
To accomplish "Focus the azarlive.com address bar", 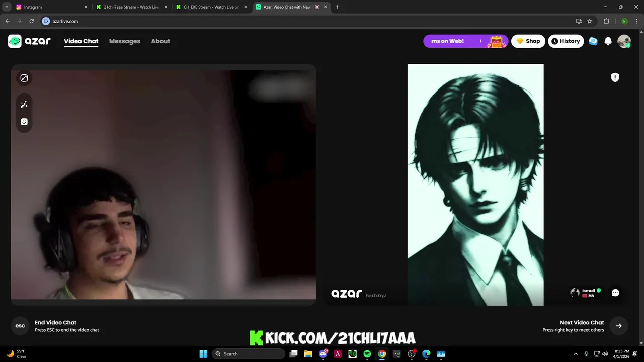I will (x=307, y=21).
